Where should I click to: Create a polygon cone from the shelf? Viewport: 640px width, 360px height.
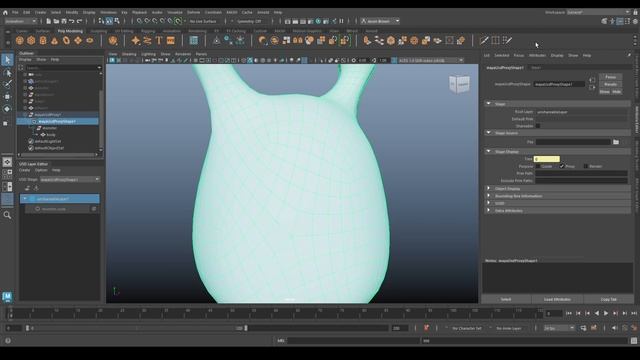[54, 40]
